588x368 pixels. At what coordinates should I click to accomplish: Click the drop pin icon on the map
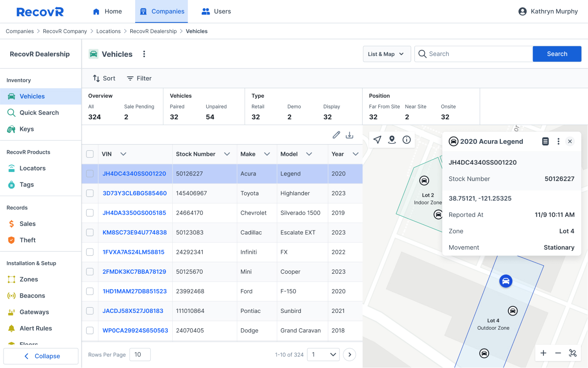(392, 139)
